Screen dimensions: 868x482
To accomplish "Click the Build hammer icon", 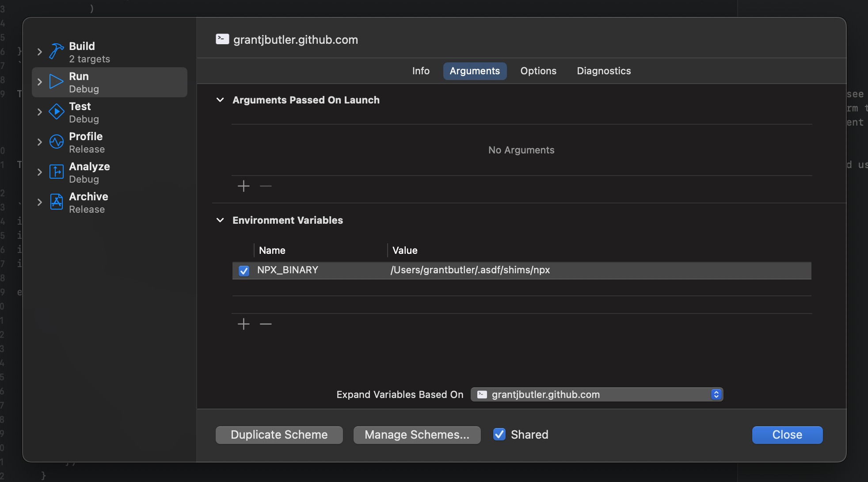I will [x=56, y=52].
